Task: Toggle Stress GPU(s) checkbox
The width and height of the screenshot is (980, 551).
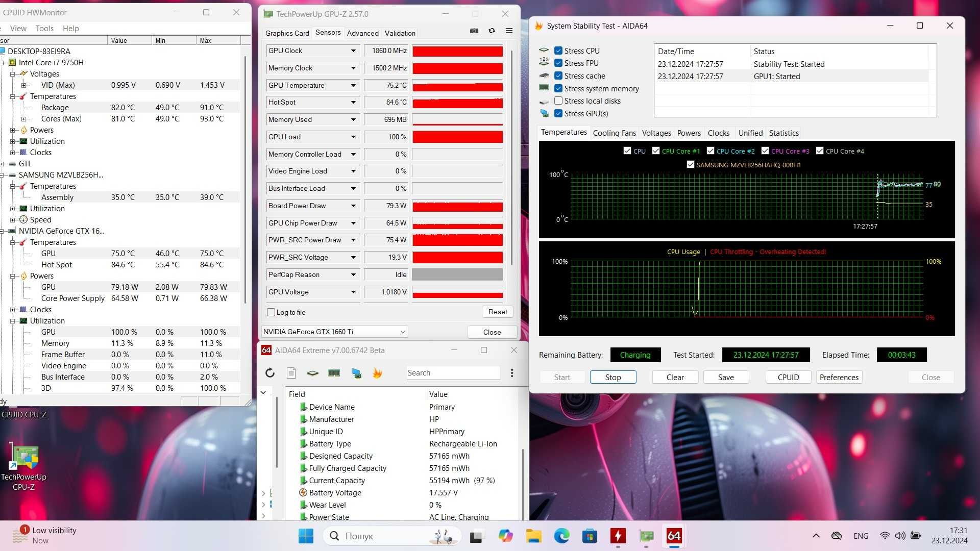Action: click(x=558, y=113)
